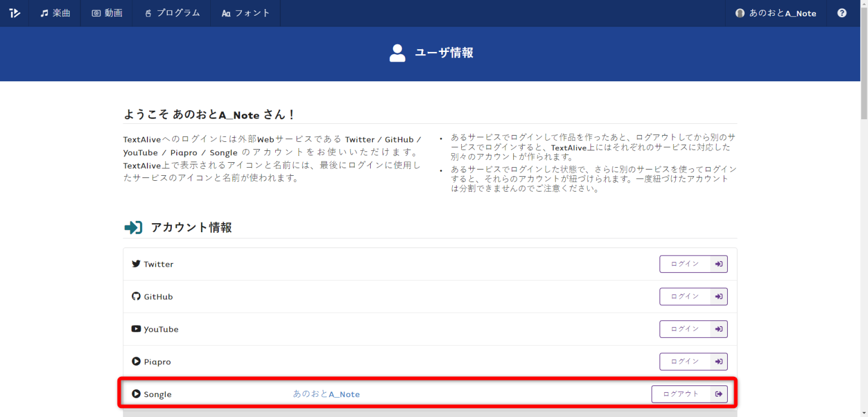Viewport: 868px width, 417px height.
Task: Click the GitHub octocat icon
Action: tap(136, 296)
